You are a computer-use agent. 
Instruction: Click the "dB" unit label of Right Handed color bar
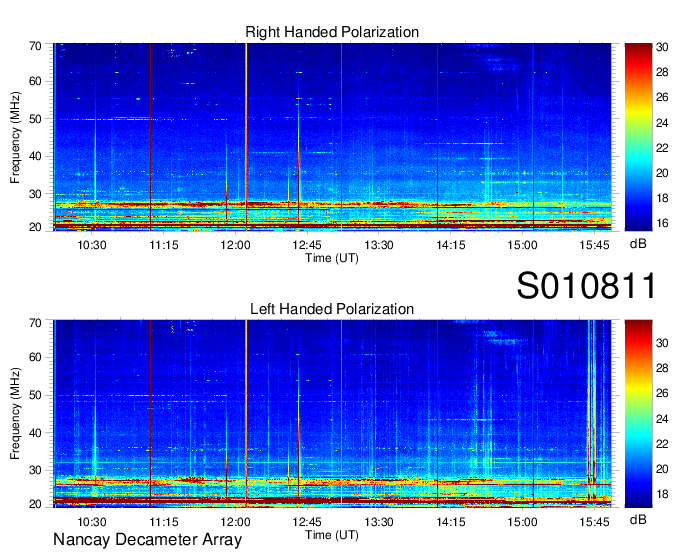click(x=638, y=244)
